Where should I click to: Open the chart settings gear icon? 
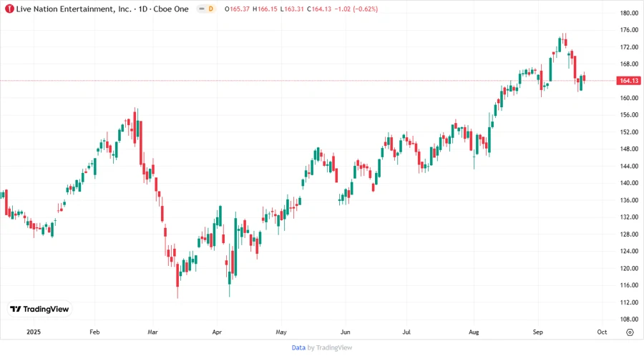point(630,332)
